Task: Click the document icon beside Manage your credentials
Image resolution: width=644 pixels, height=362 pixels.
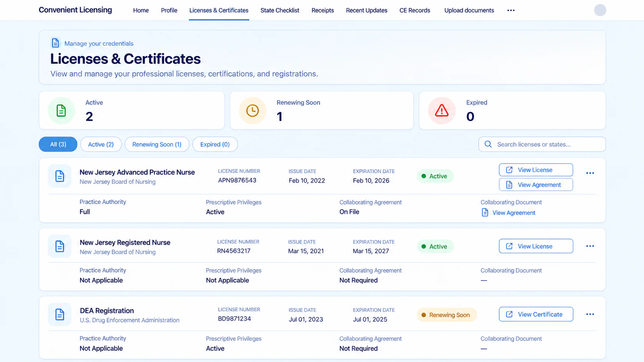Action: point(55,43)
